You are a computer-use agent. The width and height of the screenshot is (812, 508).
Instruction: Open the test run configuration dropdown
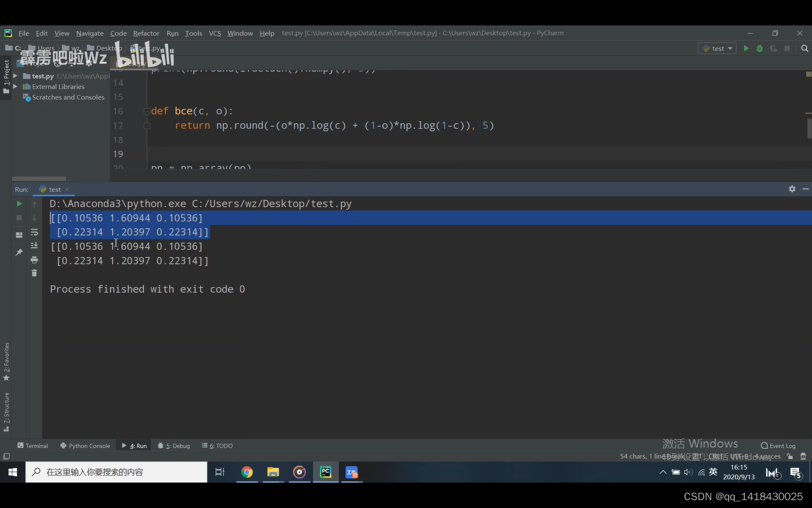[717, 49]
